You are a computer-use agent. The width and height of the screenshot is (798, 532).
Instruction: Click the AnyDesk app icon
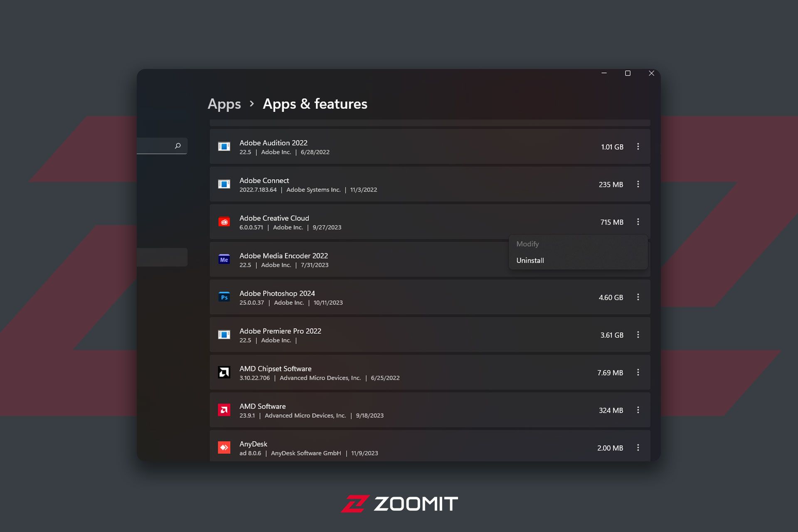(224, 448)
